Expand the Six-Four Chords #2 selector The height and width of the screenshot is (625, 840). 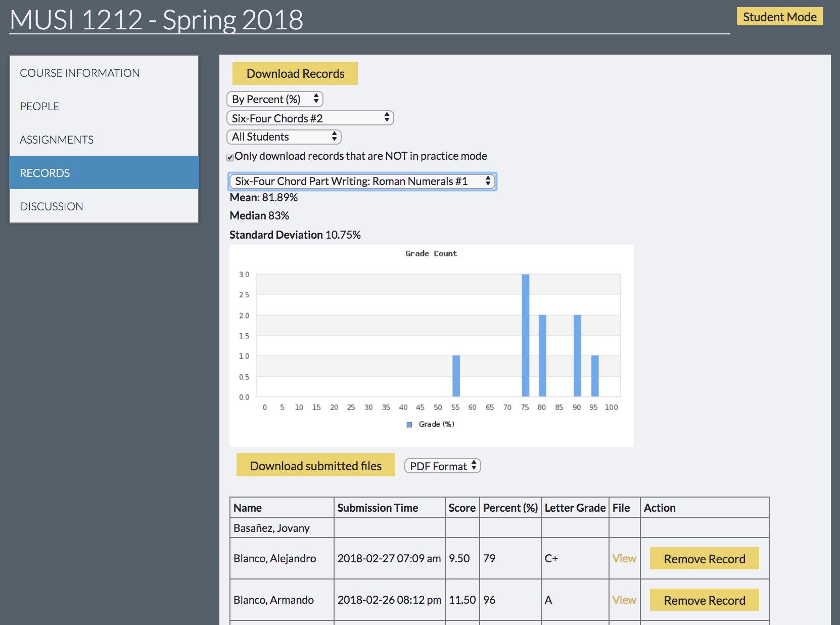coord(310,118)
